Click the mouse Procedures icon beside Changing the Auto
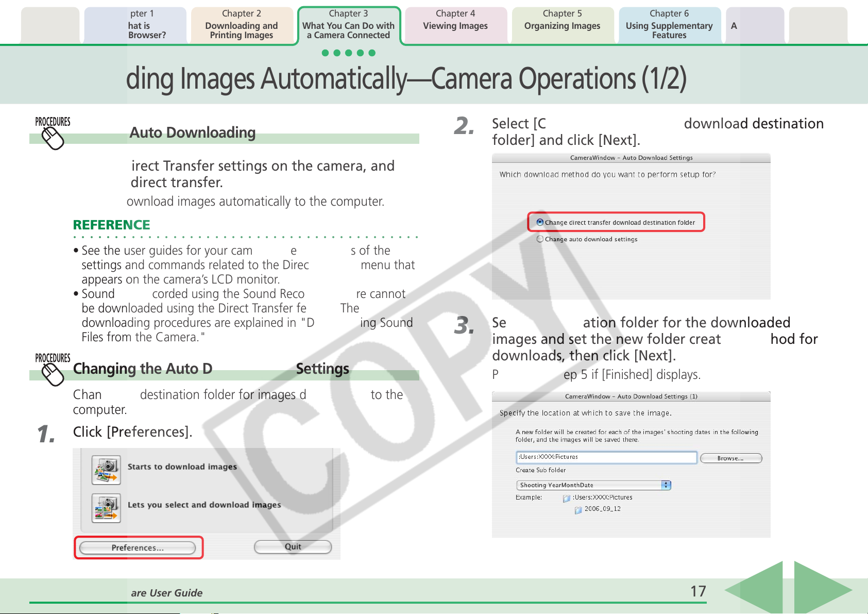This screenshot has height=614, width=868. 53,369
